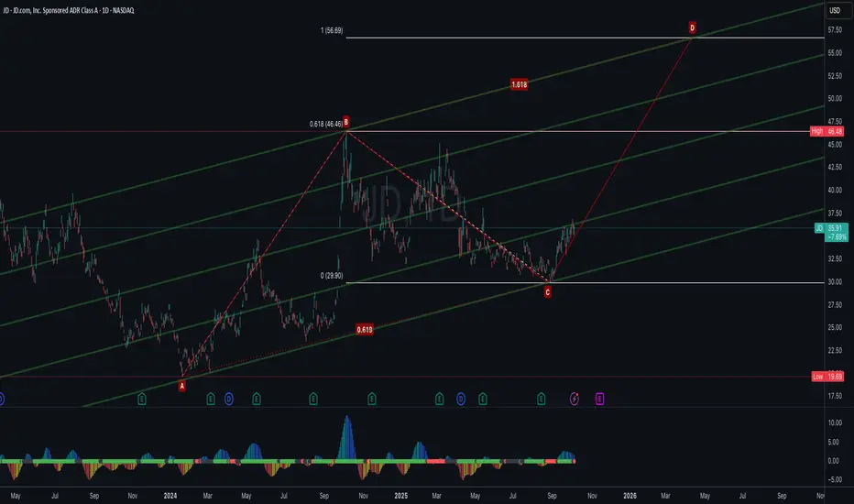Open the upcoming purple earnings marker

tap(599, 399)
